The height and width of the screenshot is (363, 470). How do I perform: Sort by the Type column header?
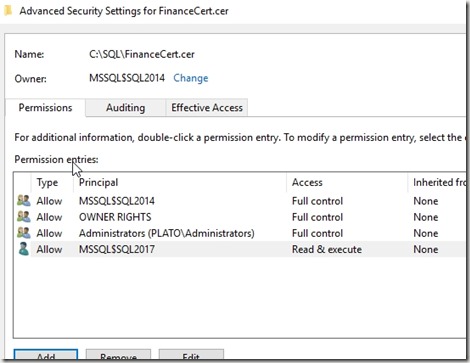coord(52,182)
